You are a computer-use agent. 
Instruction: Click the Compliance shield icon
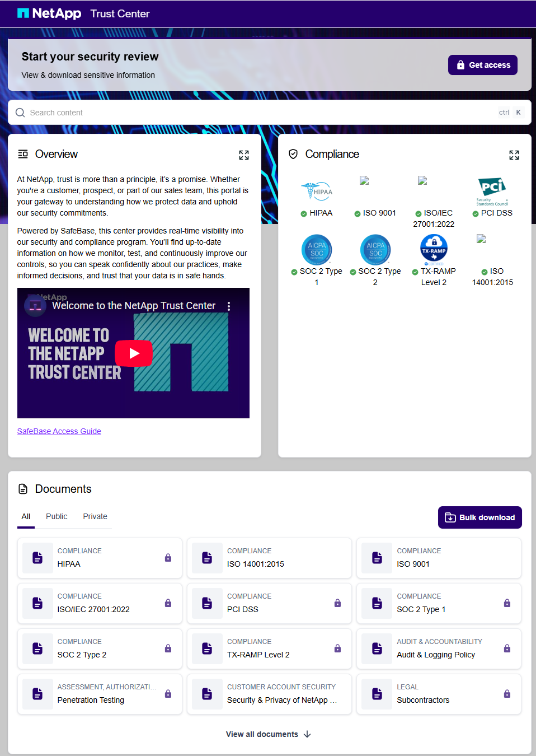293,154
